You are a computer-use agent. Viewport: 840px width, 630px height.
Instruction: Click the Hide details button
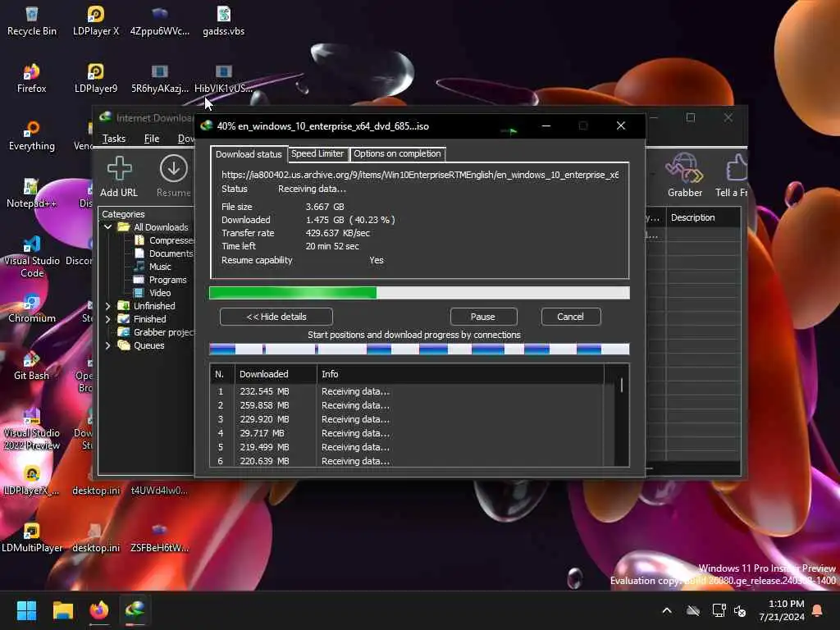[276, 317]
